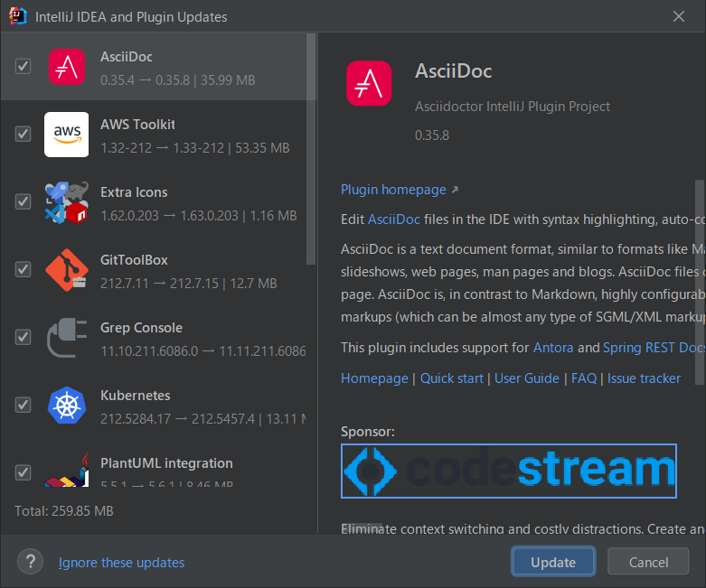Click the codestream sponsor banner
The height and width of the screenshot is (588, 706).
pyautogui.click(x=509, y=471)
